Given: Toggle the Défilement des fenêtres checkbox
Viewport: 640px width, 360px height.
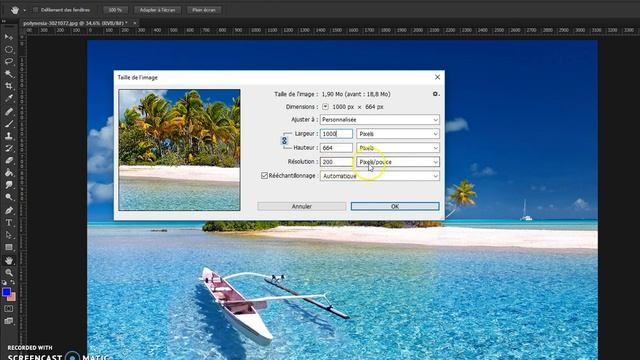Looking at the screenshot, I should 36,10.
